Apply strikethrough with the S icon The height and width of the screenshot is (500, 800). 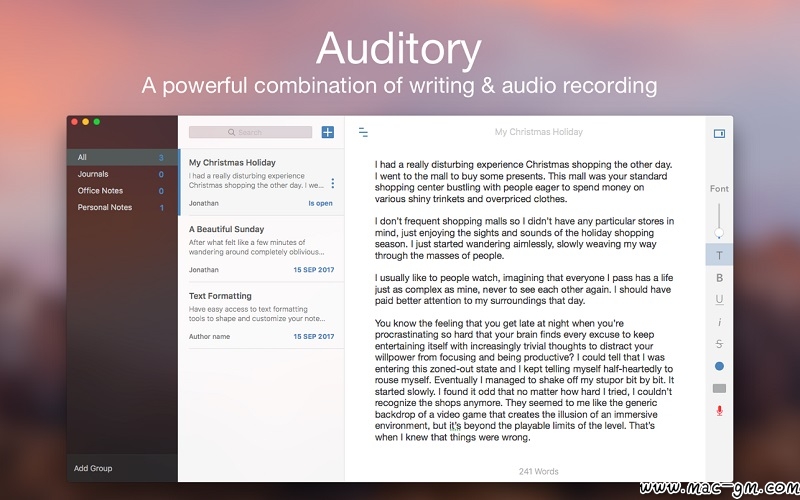pos(719,344)
